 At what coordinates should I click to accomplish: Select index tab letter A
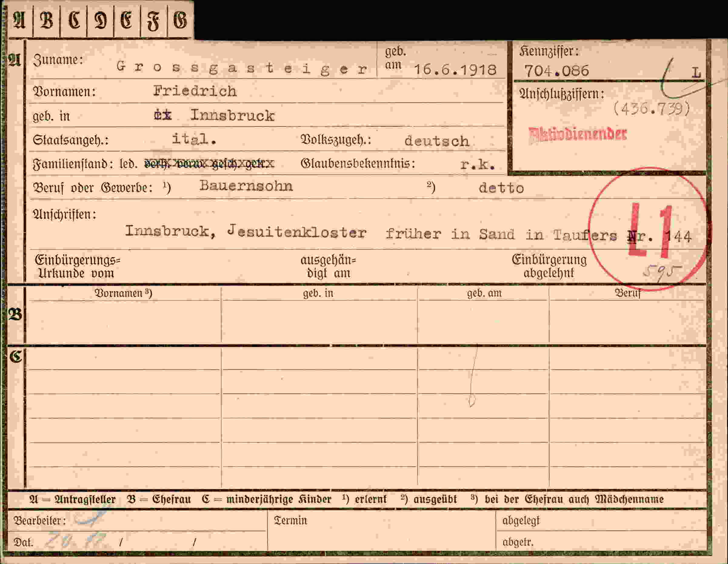coord(20,20)
